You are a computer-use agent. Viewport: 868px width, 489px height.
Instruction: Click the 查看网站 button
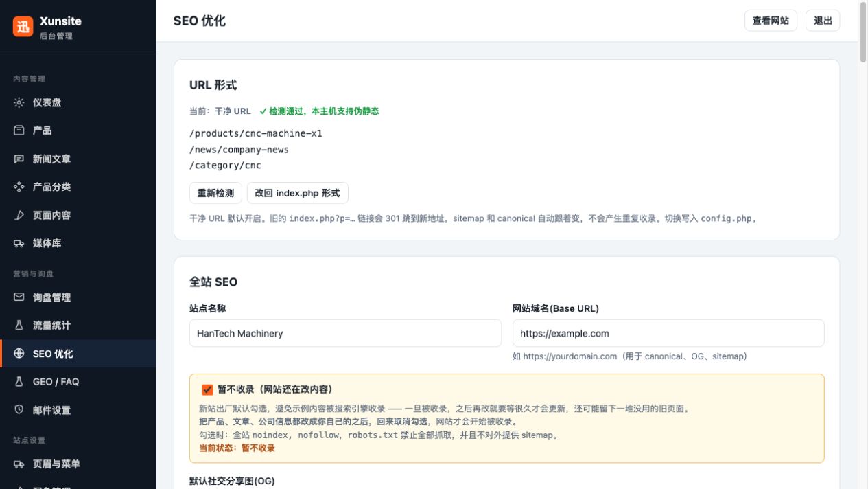pyautogui.click(x=771, y=21)
